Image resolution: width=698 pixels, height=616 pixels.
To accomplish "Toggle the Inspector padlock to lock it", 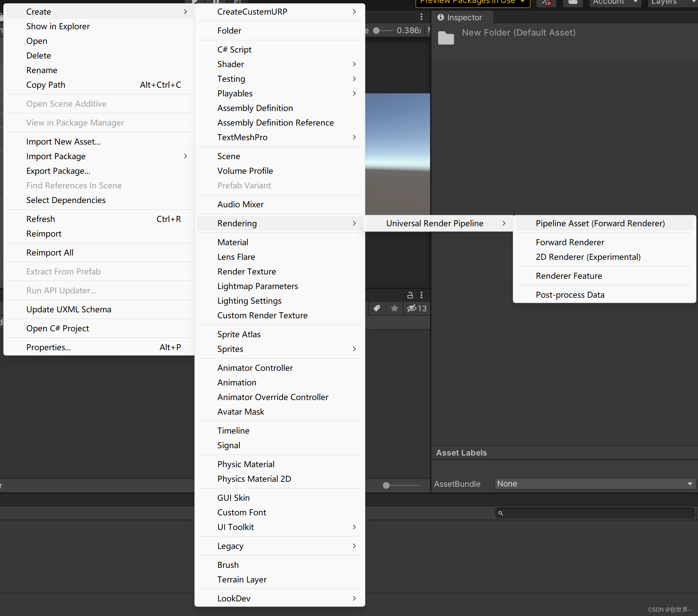I will [x=410, y=295].
